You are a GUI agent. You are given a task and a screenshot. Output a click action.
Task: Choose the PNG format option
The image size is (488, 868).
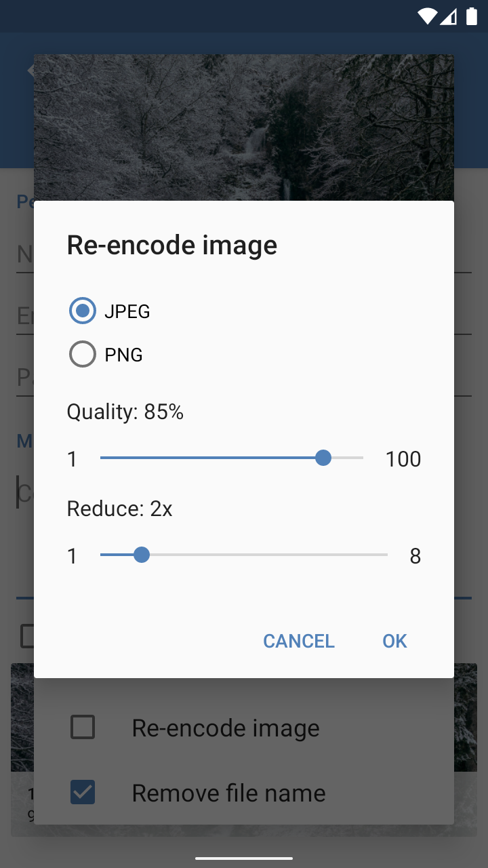83,355
